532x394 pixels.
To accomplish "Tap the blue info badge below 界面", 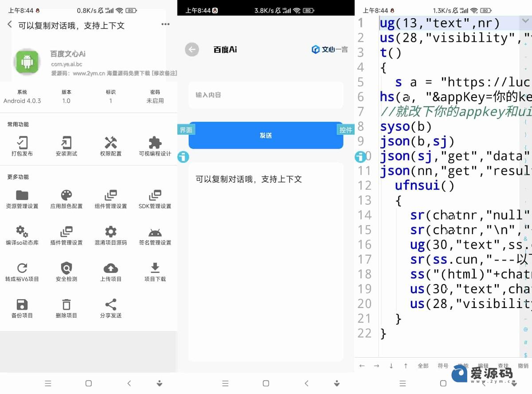I will click(183, 157).
